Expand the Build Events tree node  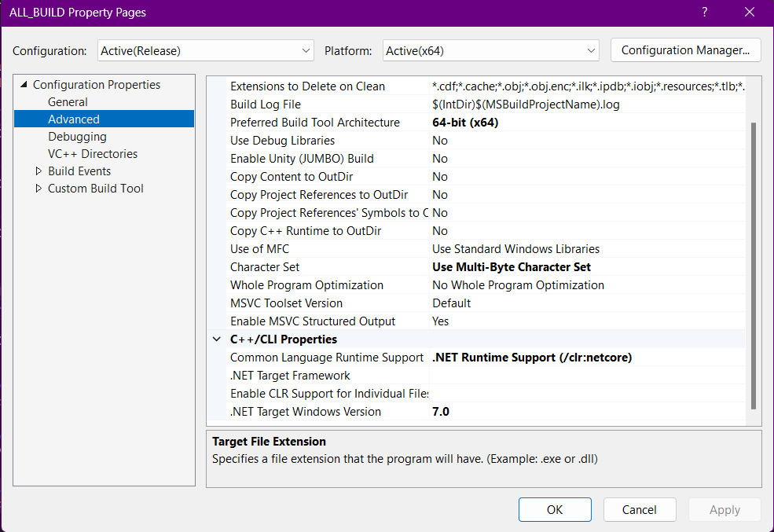39,171
